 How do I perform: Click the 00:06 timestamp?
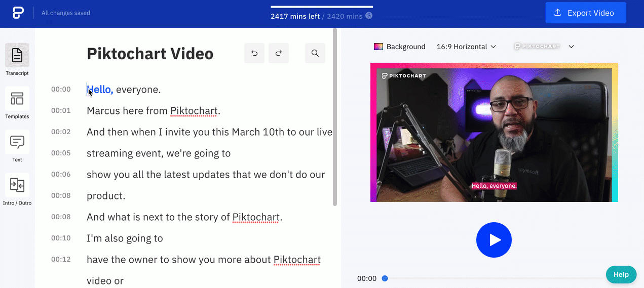pyautogui.click(x=61, y=175)
